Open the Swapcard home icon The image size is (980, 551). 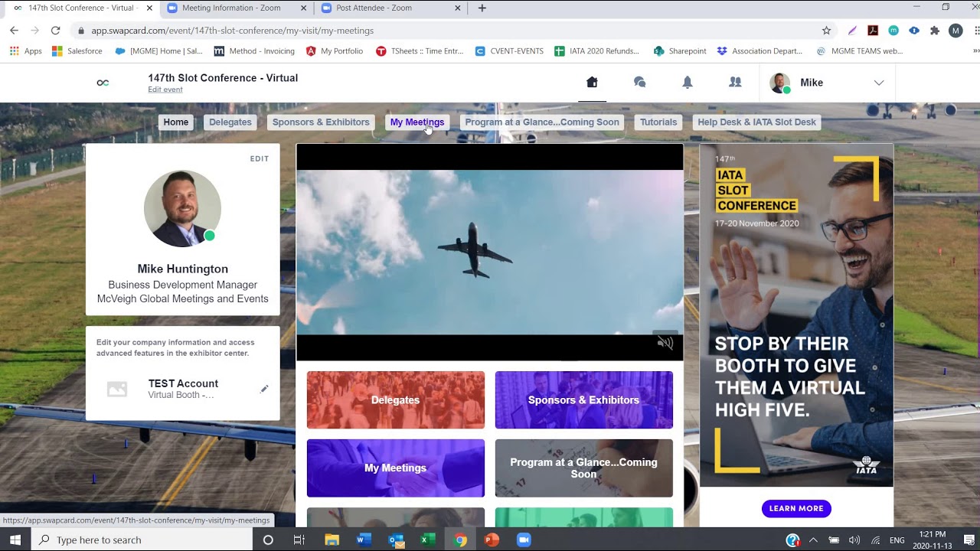coord(592,83)
